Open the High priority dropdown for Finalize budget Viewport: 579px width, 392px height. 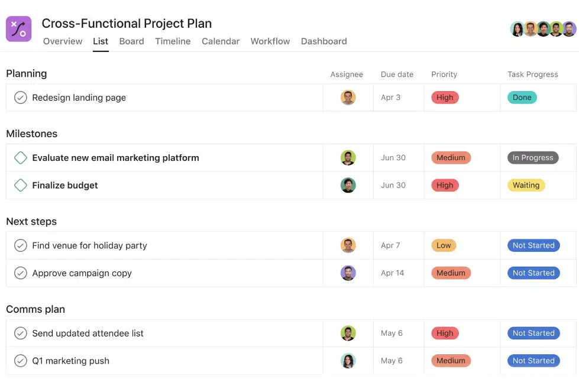pos(445,185)
